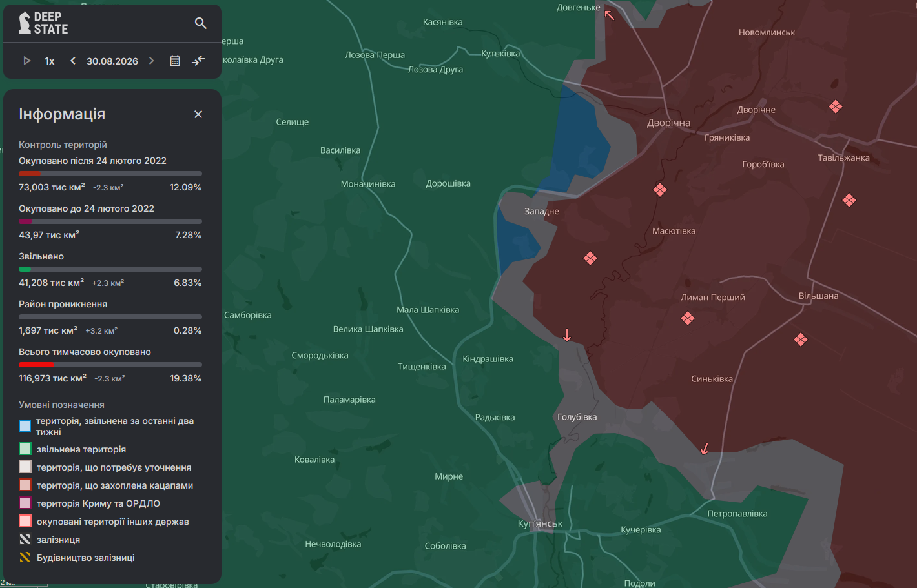Select the unit marker below Тавільжанка
Image resolution: width=917 pixels, height=588 pixels.
[x=849, y=200]
